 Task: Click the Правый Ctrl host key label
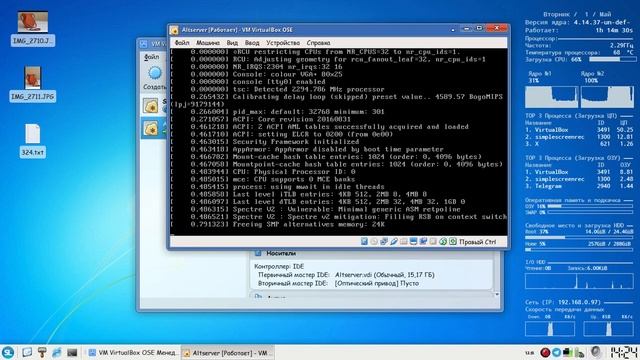478,242
